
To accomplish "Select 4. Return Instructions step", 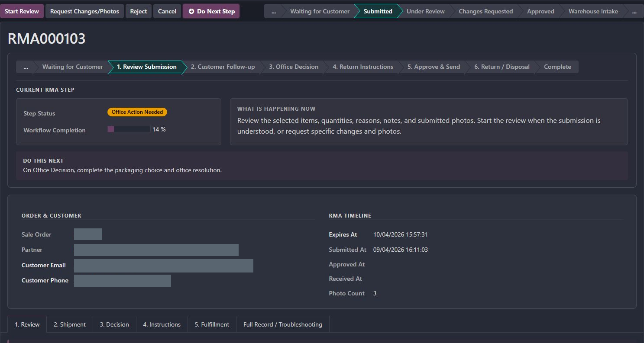I will (x=363, y=67).
